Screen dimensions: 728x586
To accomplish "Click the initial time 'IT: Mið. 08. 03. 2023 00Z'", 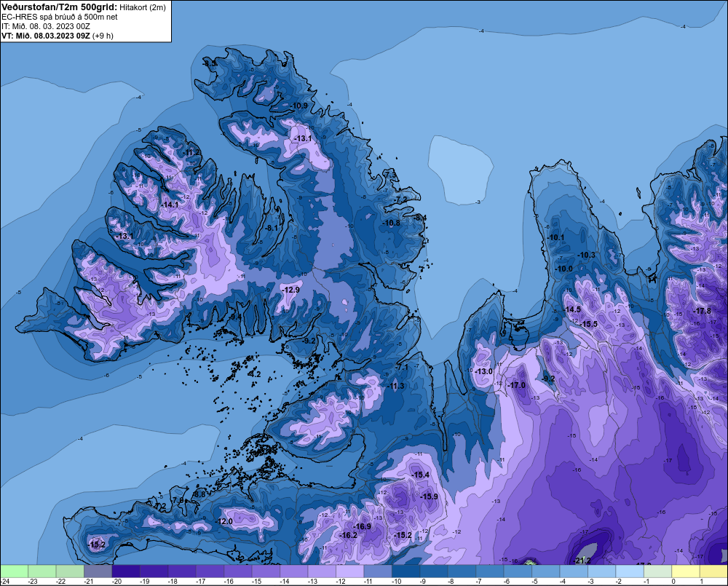I will [46, 26].
